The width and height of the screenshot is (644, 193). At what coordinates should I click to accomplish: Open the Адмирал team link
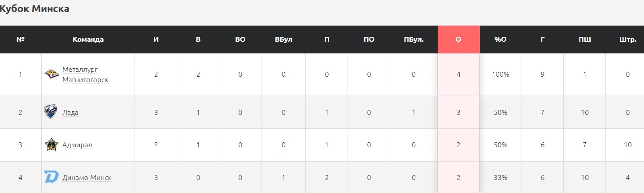(77, 145)
